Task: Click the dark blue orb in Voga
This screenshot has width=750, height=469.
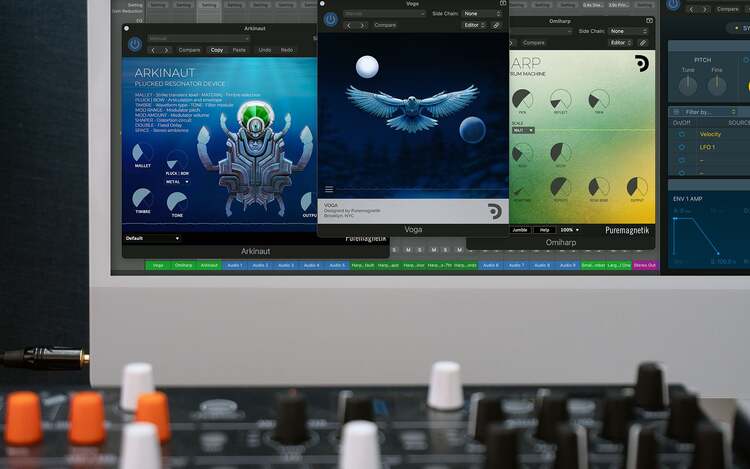Action: click(x=473, y=130)
